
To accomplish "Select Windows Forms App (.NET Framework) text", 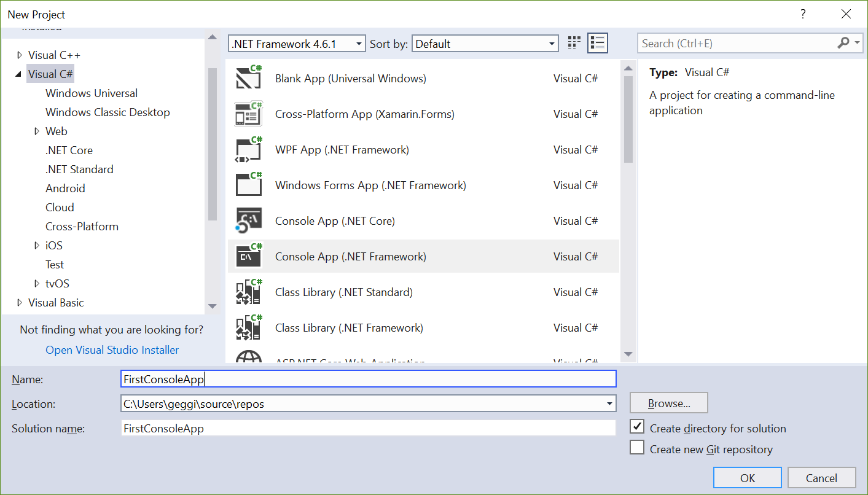I will point(370,185).
